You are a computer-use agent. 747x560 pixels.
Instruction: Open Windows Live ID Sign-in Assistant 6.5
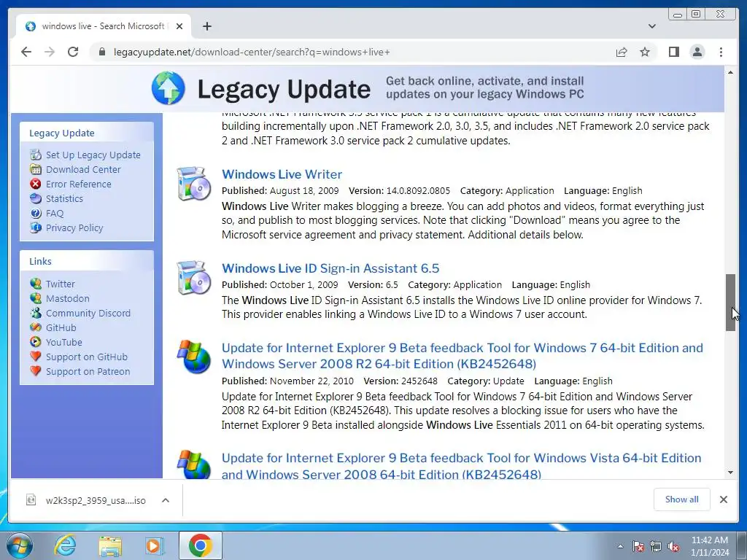(330, 268)
